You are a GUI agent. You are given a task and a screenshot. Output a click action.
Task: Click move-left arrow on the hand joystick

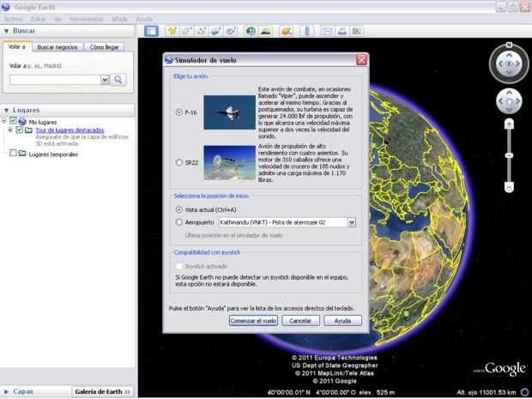tap(500, 100)
